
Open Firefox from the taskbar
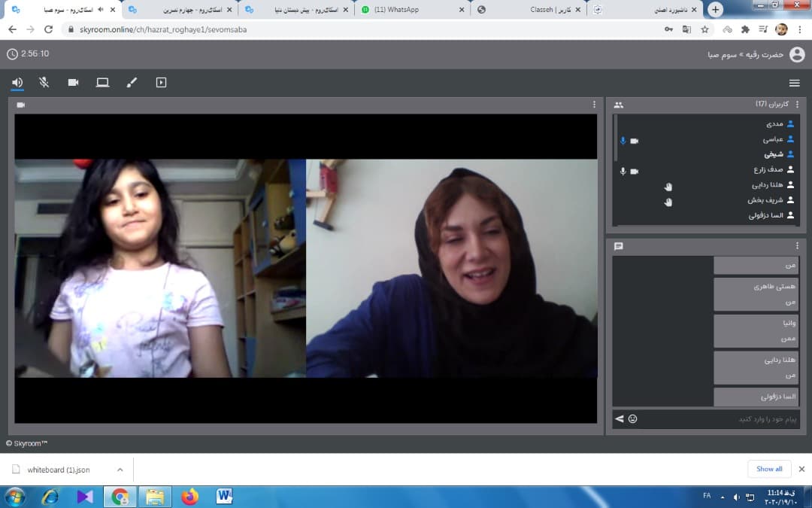pyautogui.click(x=189, y=497)
